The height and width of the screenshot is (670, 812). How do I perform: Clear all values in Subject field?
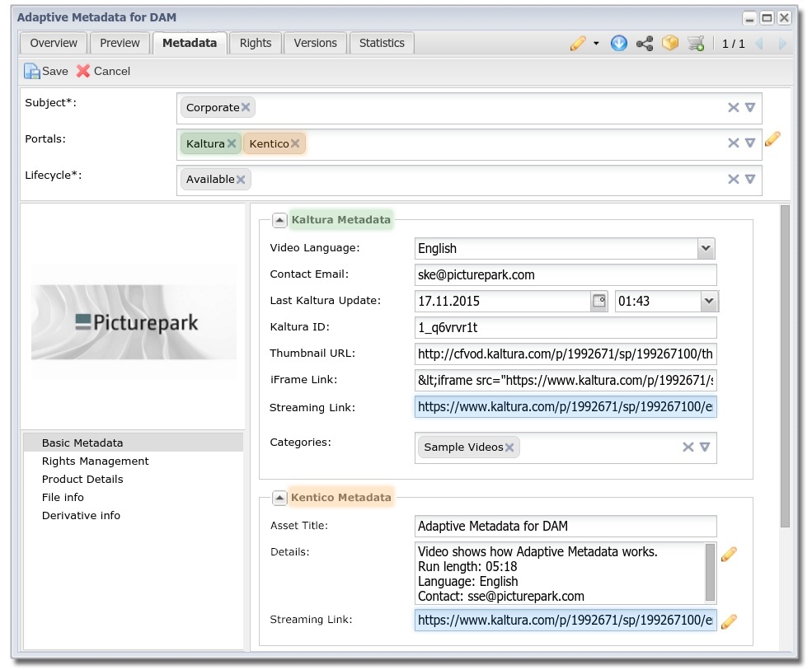point(734,107)
